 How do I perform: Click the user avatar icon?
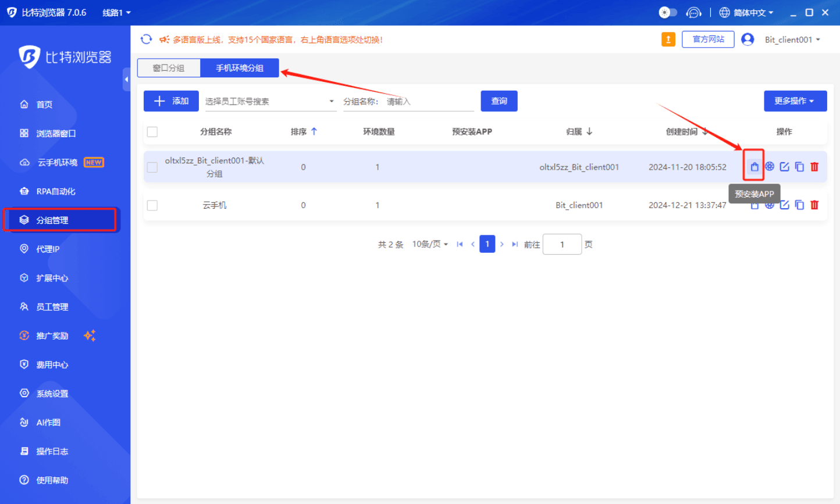tap(748, 40)
